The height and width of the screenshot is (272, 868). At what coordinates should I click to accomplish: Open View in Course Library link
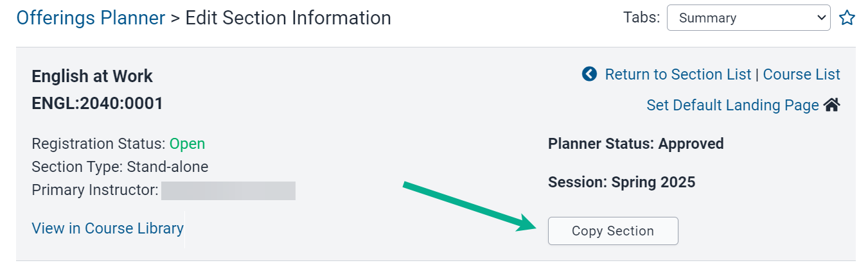click(x=107, y=228)
